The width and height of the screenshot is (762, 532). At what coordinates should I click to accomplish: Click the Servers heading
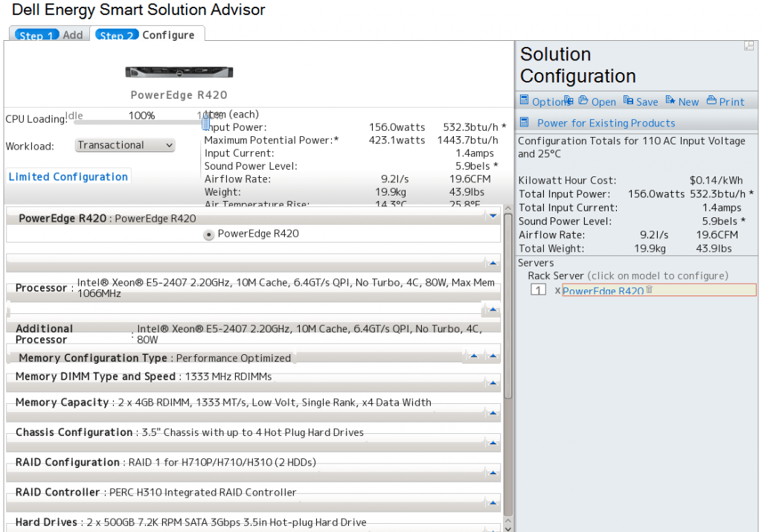pyautogui.click(x=536, y=263)
